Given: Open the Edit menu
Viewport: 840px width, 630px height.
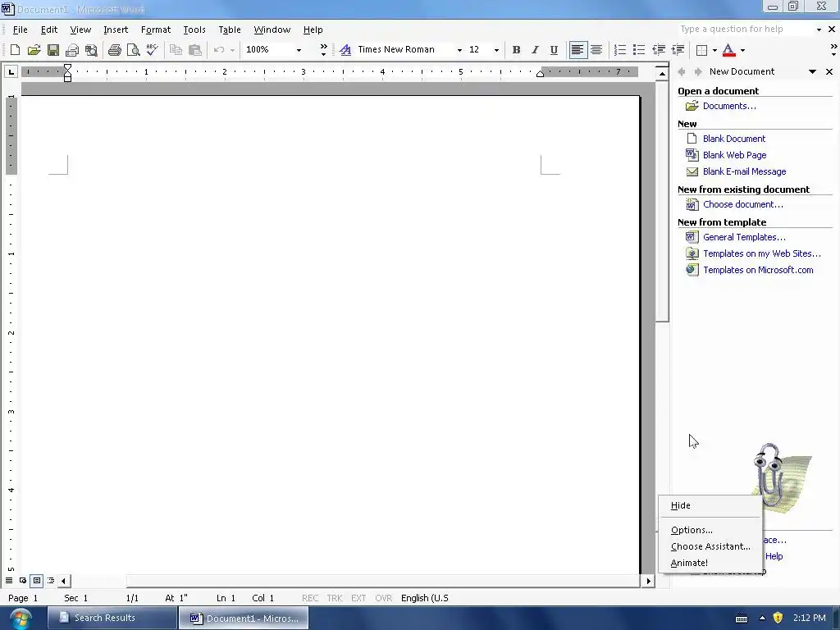Looking at the screenshot, I should (48, 30).
